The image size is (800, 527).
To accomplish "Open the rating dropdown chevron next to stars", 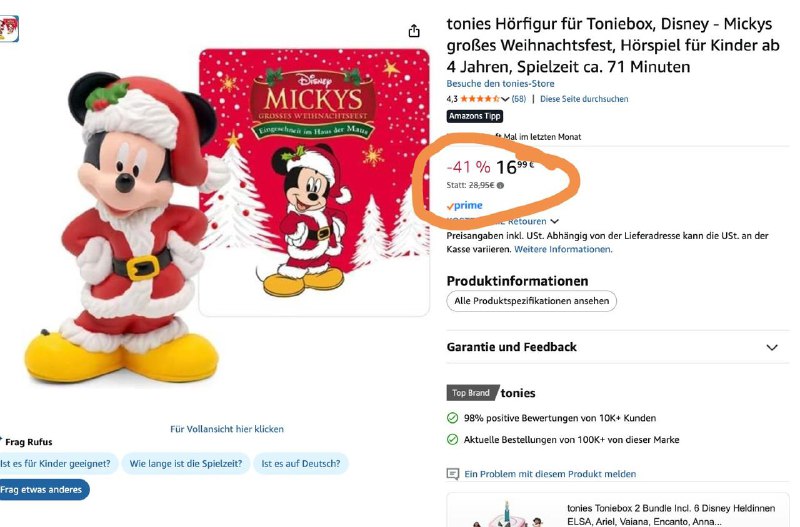I will pyautogui.click(x=505, y=99).
